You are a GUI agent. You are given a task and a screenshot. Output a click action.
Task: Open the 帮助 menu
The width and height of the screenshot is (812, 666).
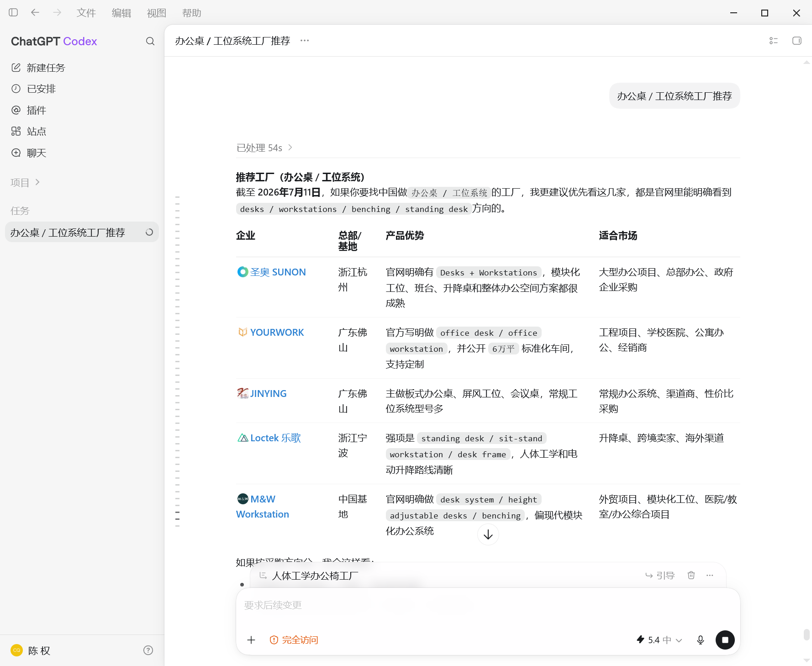[192, 13]
